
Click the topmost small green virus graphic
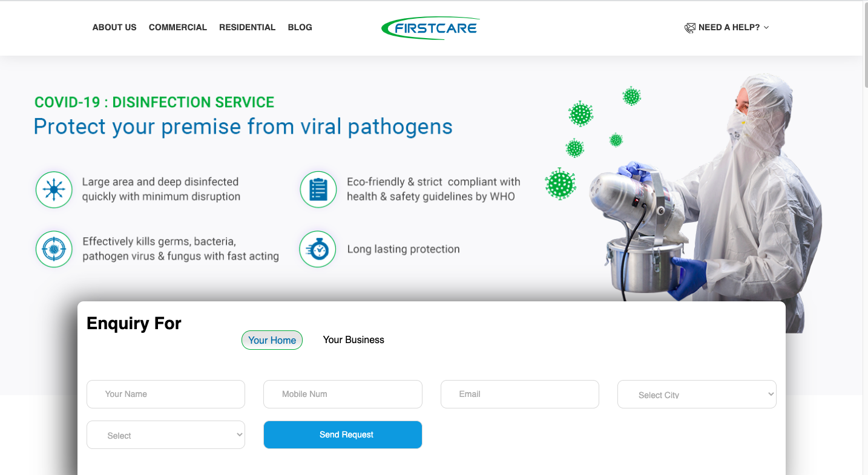(x=631, y=96)
